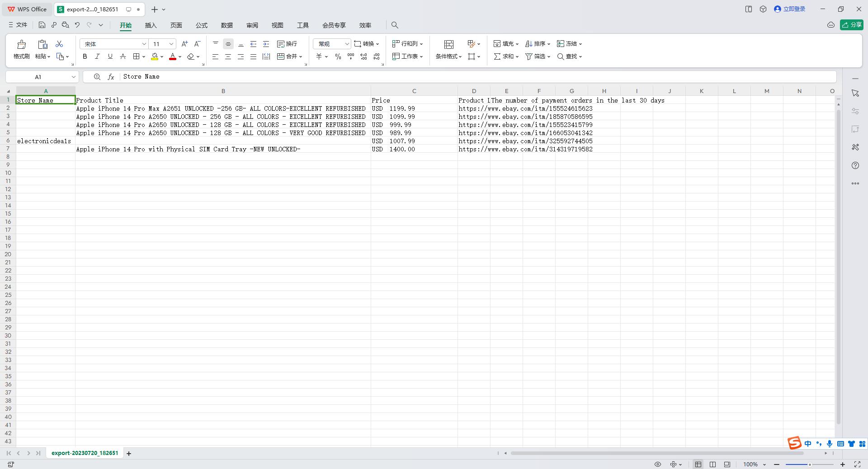Click the 行和列 rows and columns button

(x=407, y=44)
